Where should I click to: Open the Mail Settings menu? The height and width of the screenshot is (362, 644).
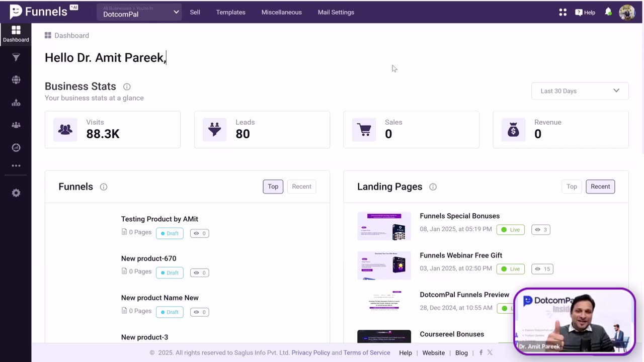pos(336,12)
